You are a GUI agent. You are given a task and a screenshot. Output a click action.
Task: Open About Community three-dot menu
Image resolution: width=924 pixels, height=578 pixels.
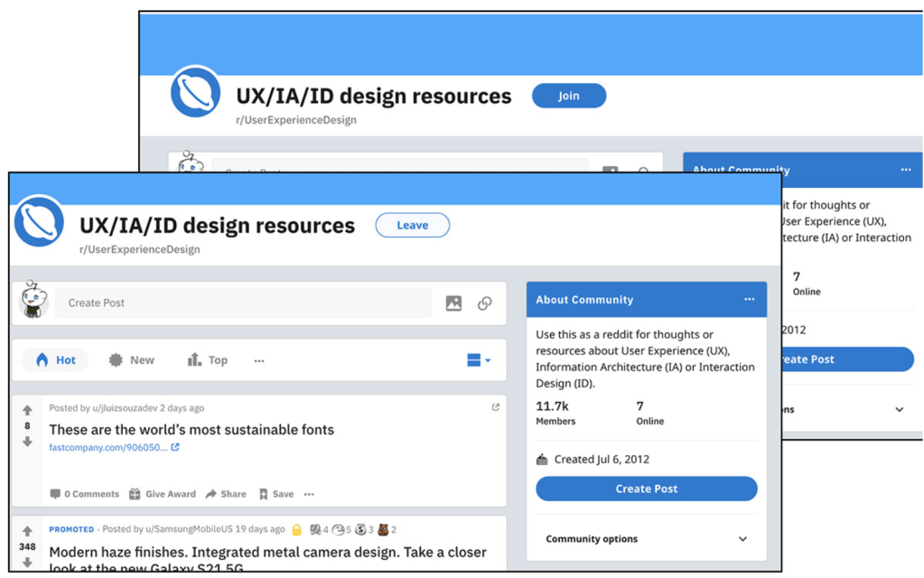click(749, 300)
